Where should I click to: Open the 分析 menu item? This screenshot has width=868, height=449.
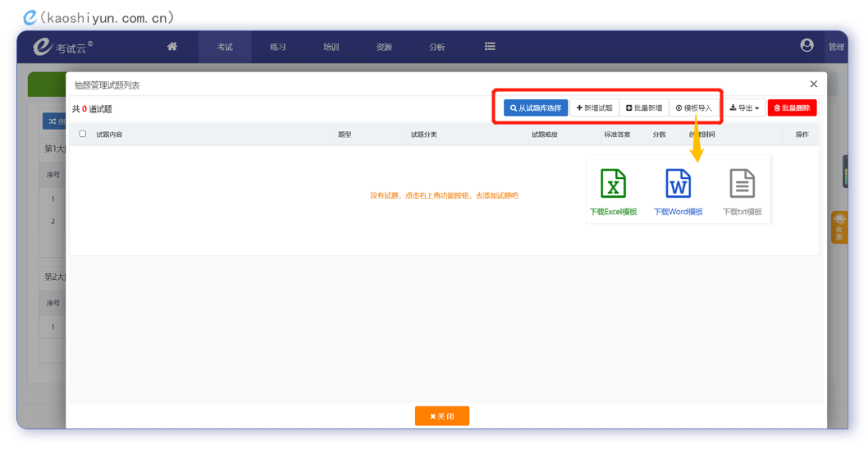[437, 47]
